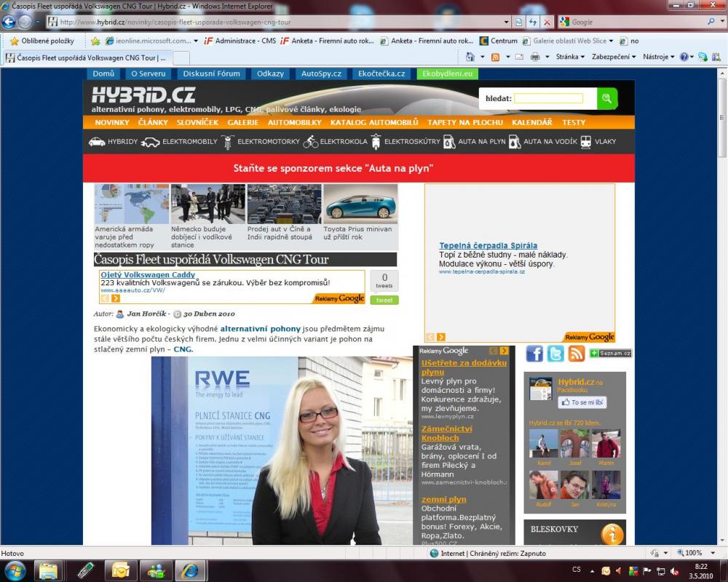Screen dimensions: 728x582
Task: Select NOVINKY in the orange menu
Action: click(112, 122)
